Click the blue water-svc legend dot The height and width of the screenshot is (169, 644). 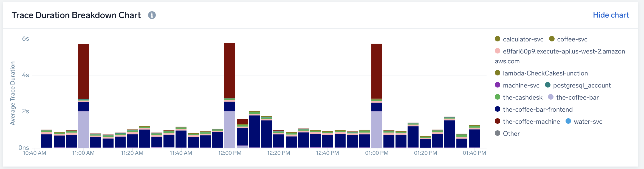pos(568,121)
